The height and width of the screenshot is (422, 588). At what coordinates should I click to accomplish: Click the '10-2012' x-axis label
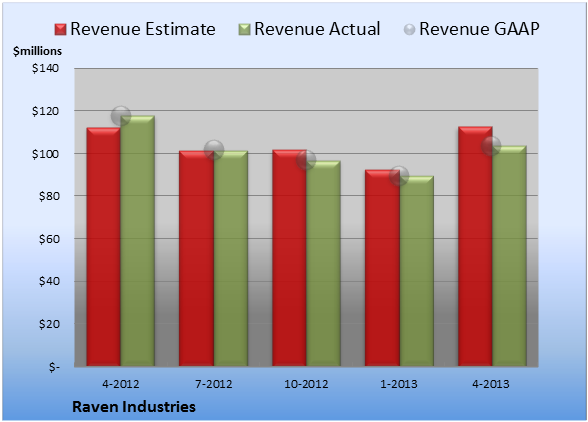click(x=306, y=384)
